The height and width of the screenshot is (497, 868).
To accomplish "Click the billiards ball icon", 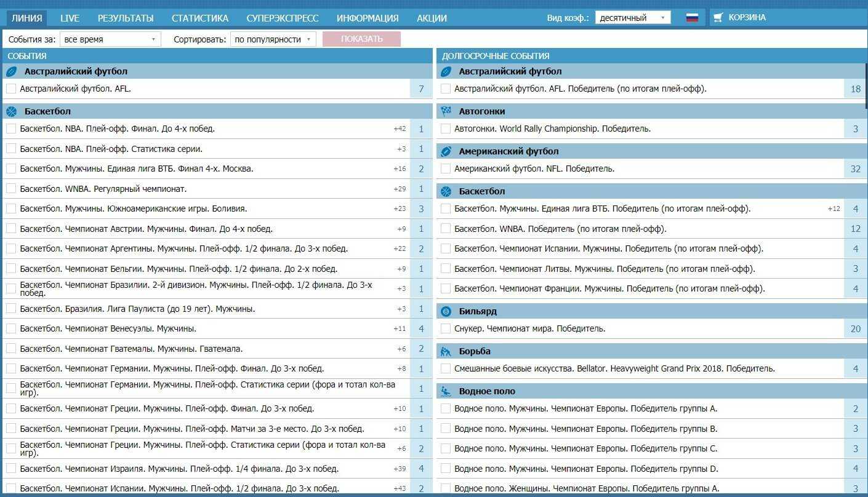I will point(446,311).
